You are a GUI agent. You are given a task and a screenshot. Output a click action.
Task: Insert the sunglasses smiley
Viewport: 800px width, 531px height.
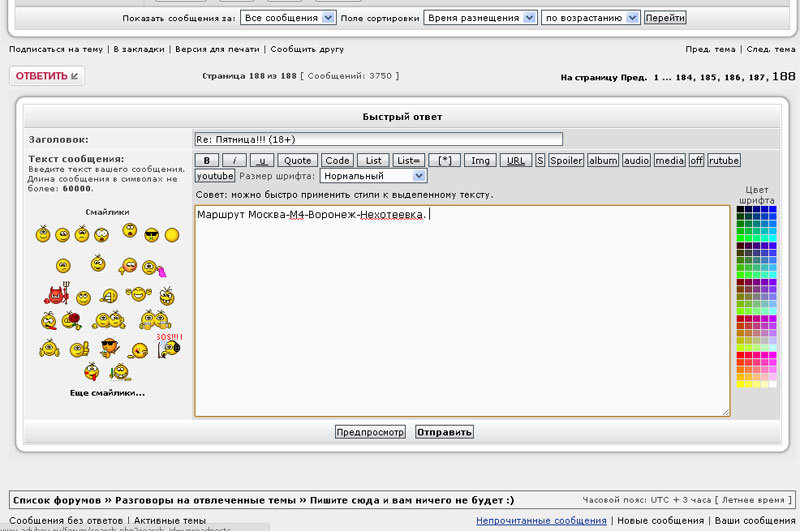point(151,235)
